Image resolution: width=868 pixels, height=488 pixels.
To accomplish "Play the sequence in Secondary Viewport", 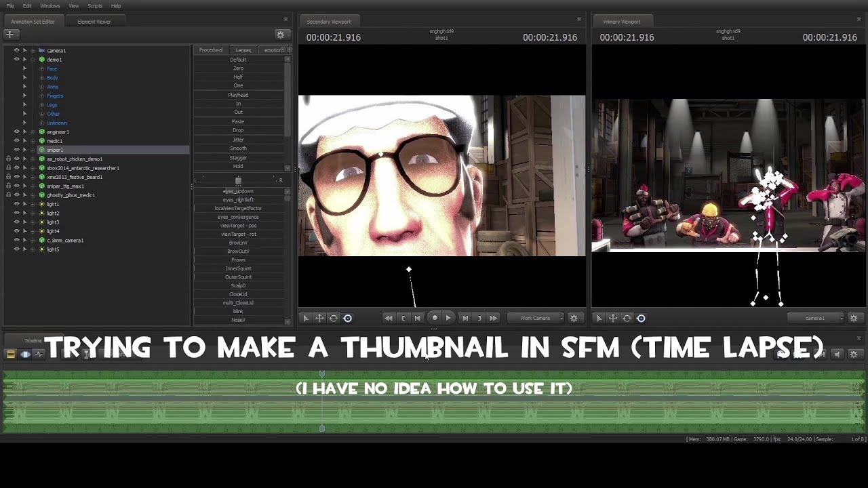I will [448, 318].
